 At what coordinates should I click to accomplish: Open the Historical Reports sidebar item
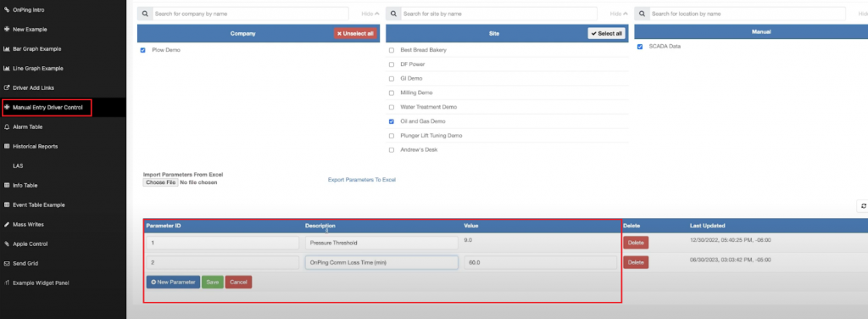36,147
